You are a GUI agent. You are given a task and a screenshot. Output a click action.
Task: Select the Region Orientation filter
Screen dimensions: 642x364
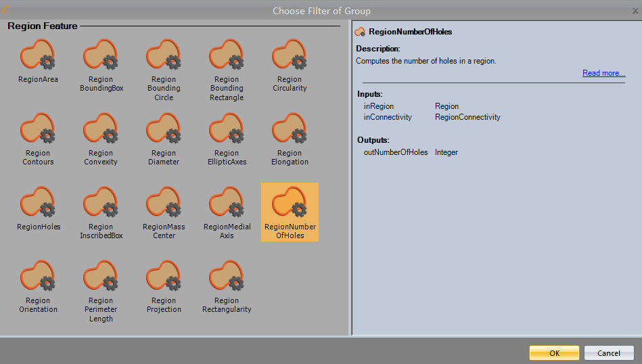tap(38, 277)
